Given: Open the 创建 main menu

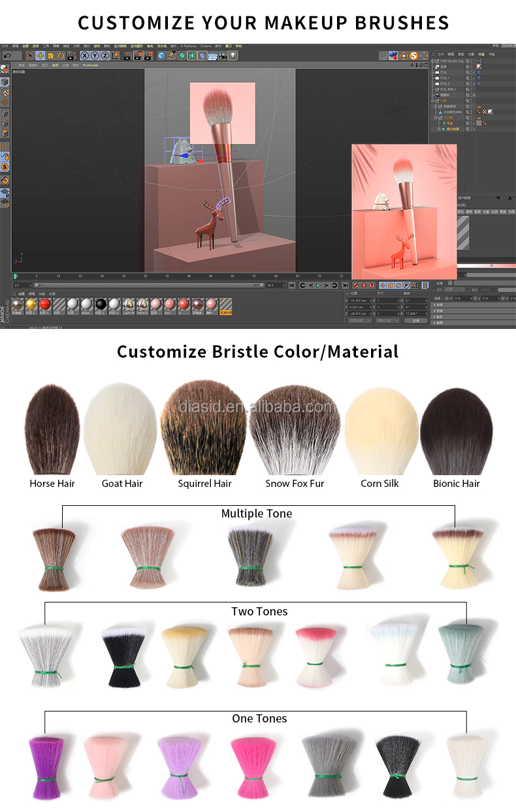Looking at the screenshot, I should tap(25, 46).
